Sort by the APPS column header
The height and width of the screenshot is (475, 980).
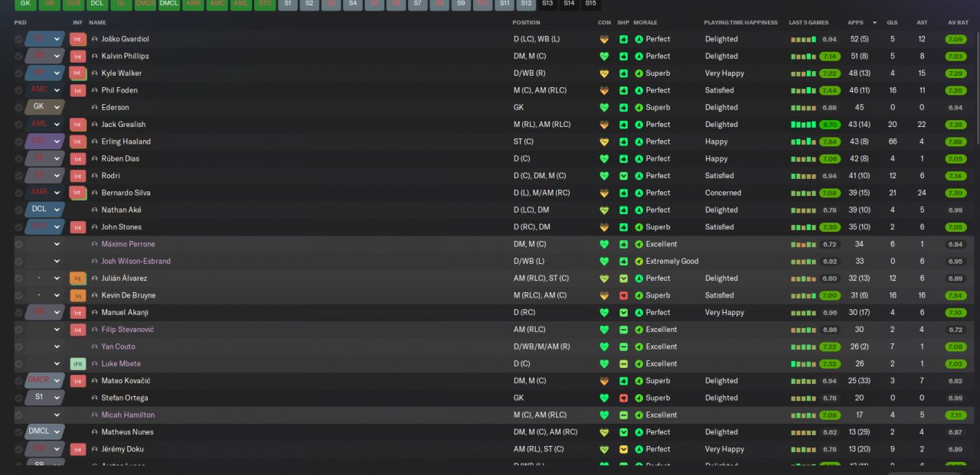[855, 23]
